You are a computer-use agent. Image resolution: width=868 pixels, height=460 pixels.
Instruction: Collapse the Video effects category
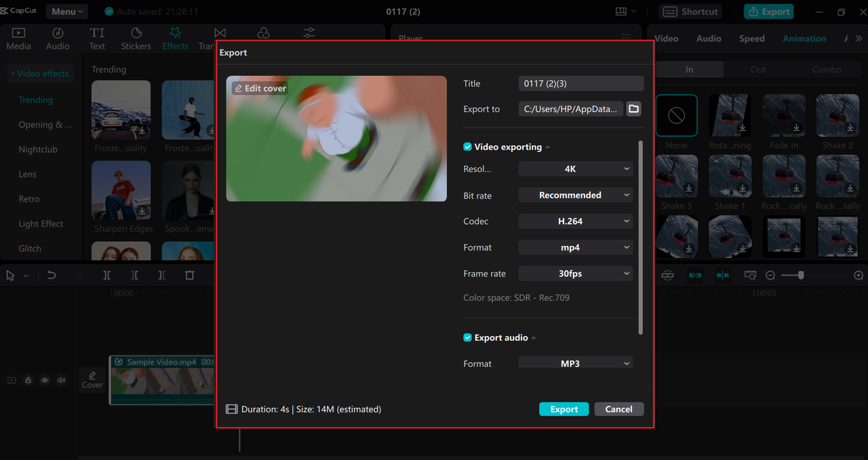click(39, 74)
